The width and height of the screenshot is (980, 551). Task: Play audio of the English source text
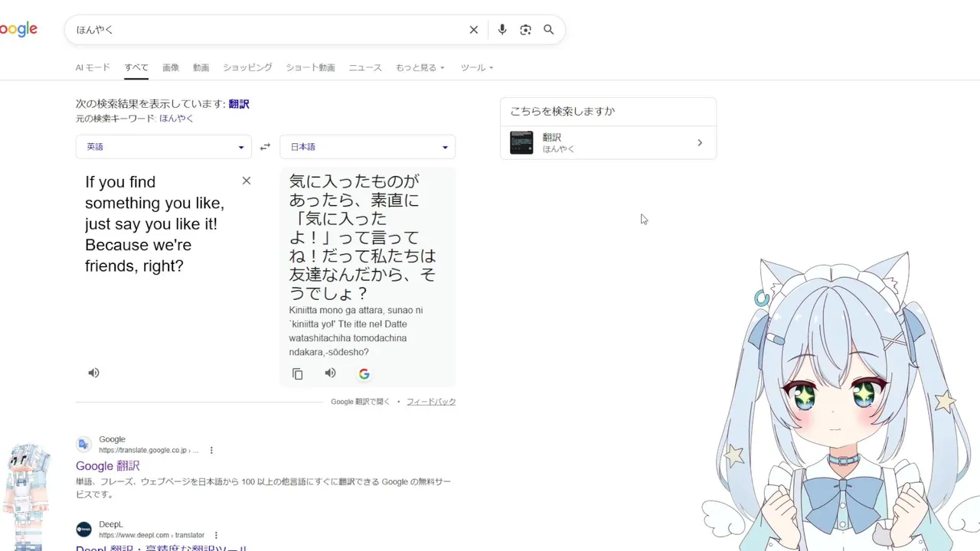point(93,373)
